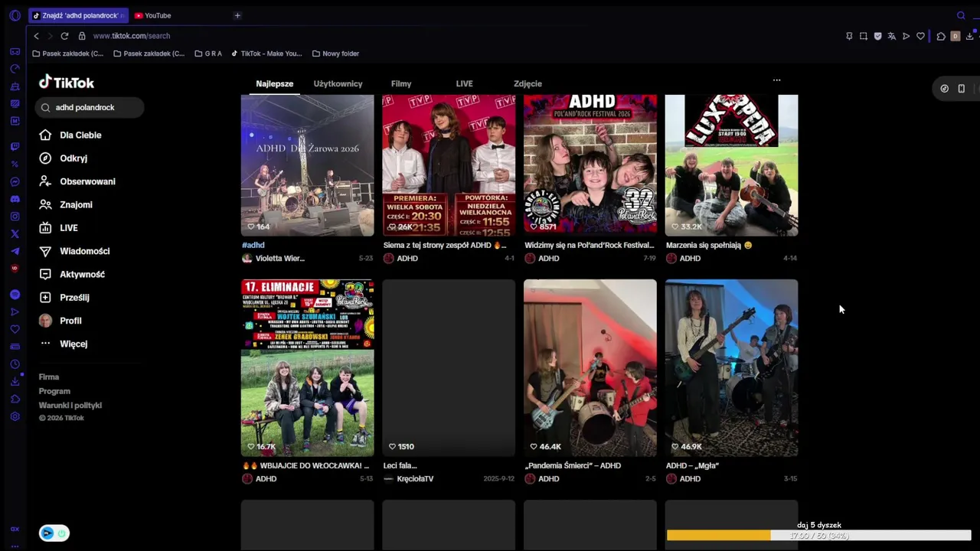Switch to the Użytkownicy results tab
Viewport: 980px width, 551px height.
338,83
